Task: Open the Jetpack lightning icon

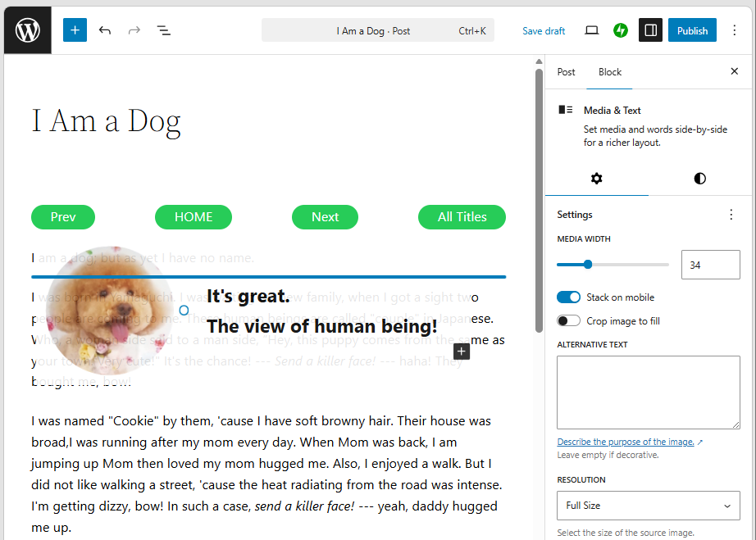Action: [x=621, y=30]
